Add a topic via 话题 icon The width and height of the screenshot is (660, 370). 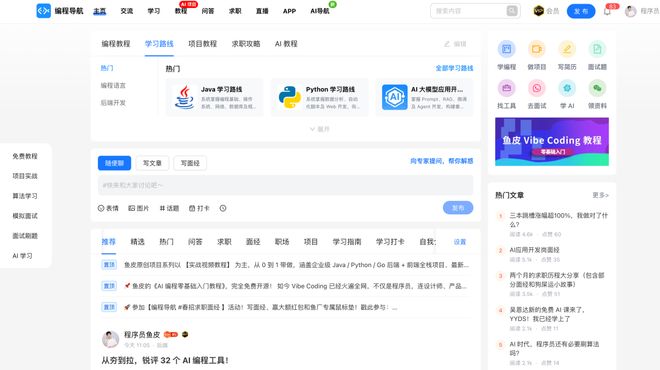(x=162, y=208)
